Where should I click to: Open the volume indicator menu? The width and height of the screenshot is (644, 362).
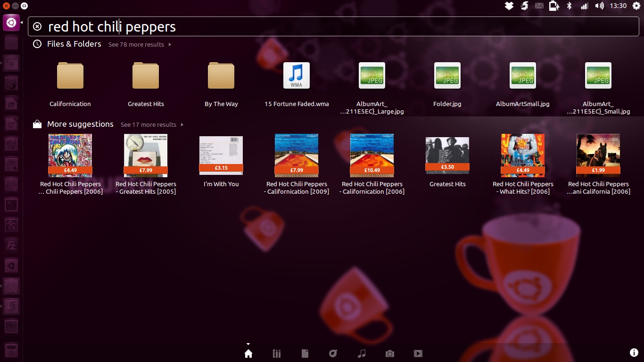pos(599,6)
